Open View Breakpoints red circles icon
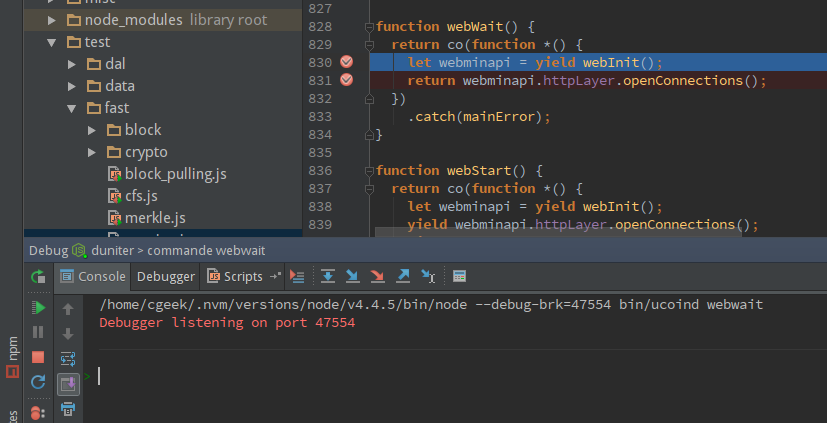 (38, 413)
